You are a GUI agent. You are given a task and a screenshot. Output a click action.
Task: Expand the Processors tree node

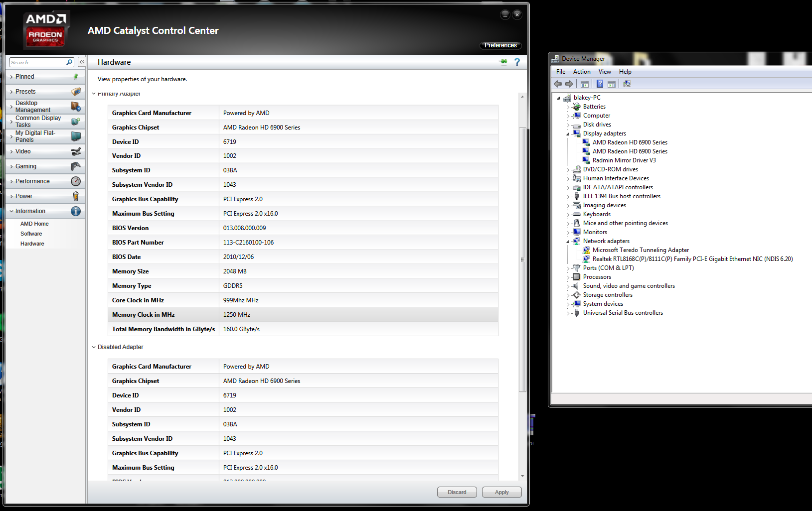(568, 277)
